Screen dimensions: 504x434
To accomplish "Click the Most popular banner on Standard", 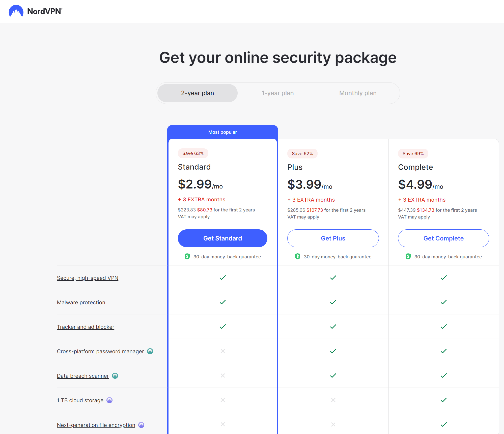I will pyautogui.click(x=222, y=132).
